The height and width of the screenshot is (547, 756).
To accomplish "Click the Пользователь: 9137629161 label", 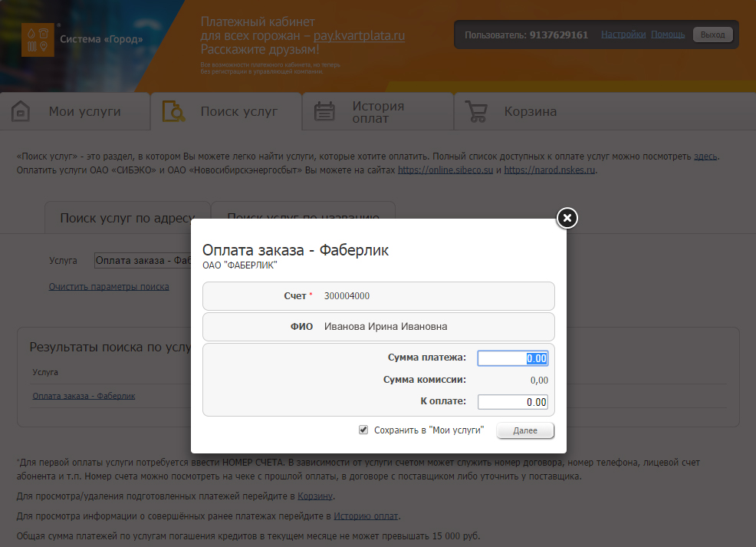I will click(x=526, y=35).
